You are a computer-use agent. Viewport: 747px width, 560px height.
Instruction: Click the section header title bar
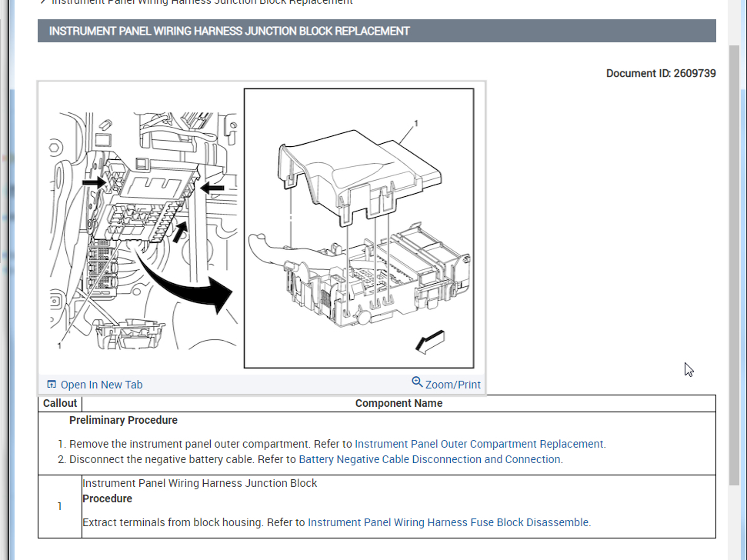click(x=377, y=31)
